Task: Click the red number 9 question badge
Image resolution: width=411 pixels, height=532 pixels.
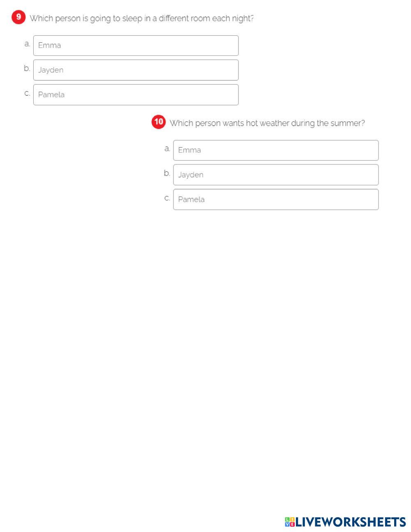Action: [x=18, y=18]
